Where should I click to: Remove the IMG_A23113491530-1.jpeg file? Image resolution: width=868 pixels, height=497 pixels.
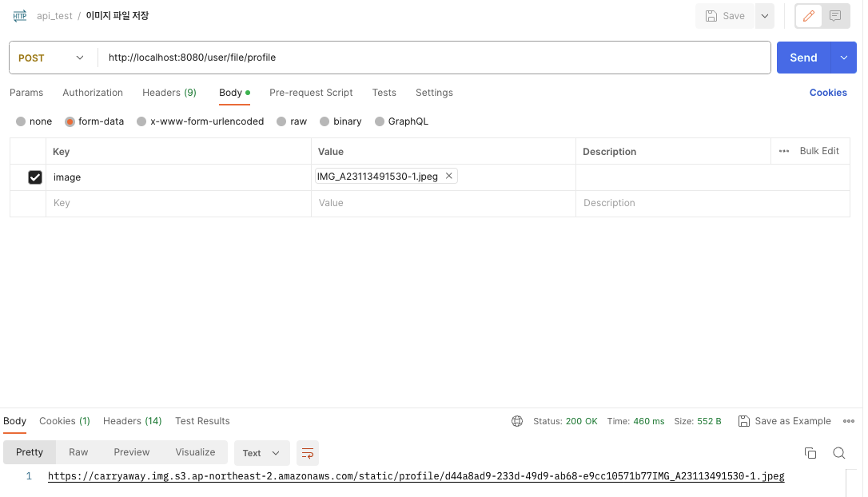(449, 176)
